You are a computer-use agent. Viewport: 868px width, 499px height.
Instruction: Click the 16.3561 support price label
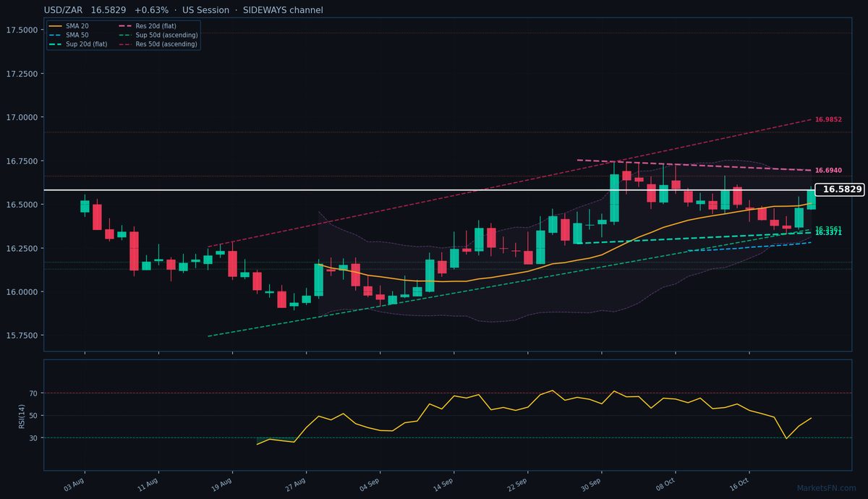pyautogui.click(x=828, y=229)
